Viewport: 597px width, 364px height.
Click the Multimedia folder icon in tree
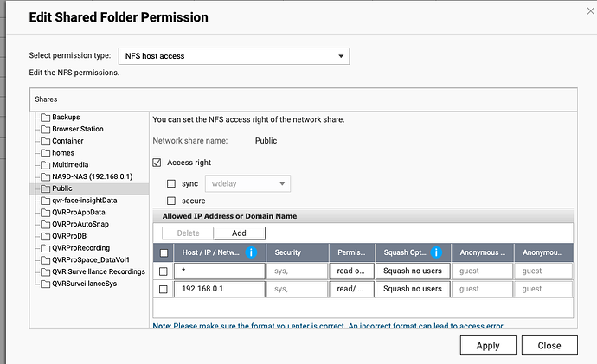[x=44, y=164]
